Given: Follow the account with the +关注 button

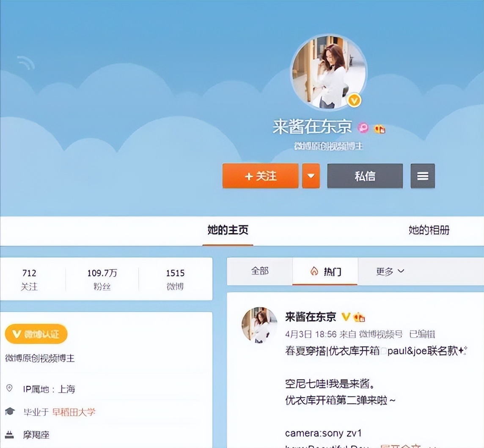Looking at the screenshot, I should point(260,176).
